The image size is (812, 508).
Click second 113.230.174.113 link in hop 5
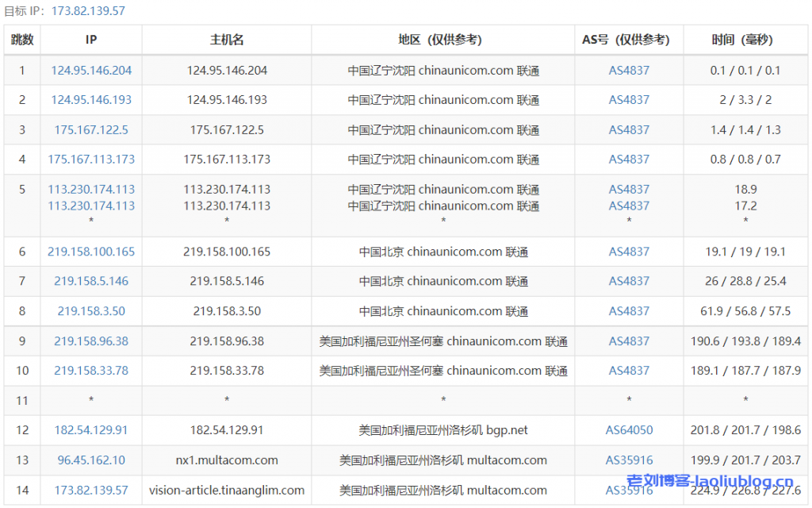click(90, 206)
